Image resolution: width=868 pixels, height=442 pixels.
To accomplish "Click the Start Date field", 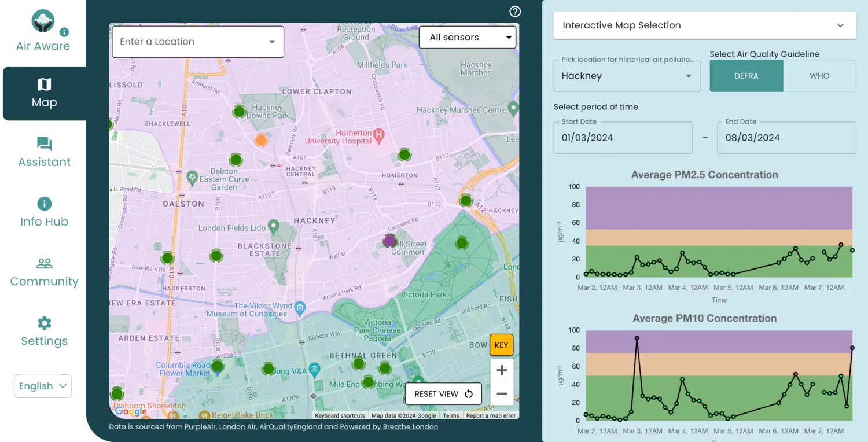I will pyautogui.click(x=623, y=138).
